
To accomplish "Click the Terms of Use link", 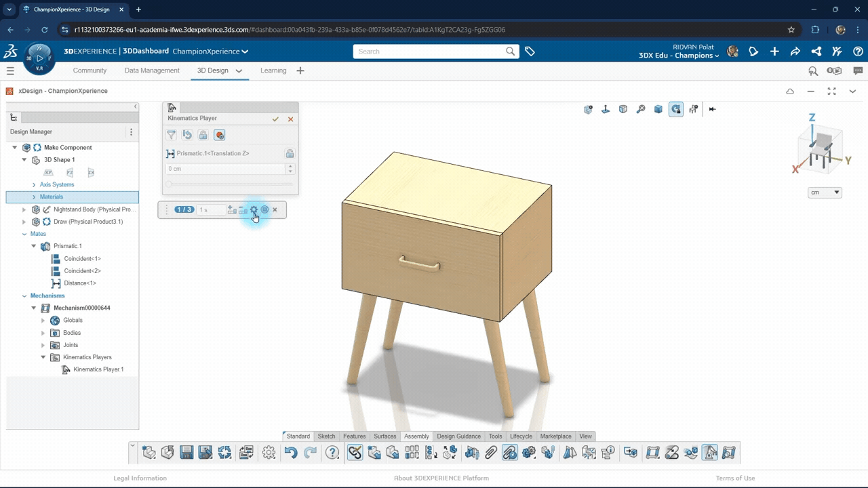I will click(735, 479).
